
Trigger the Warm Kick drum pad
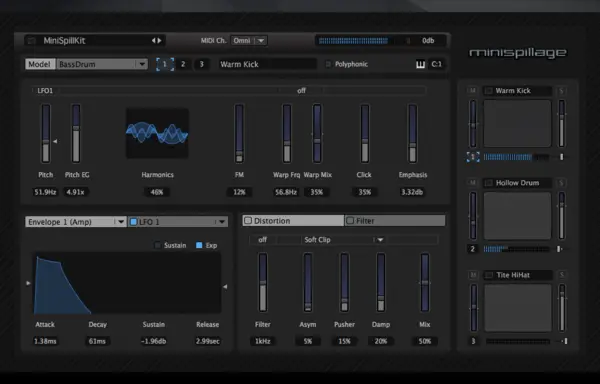517,123
